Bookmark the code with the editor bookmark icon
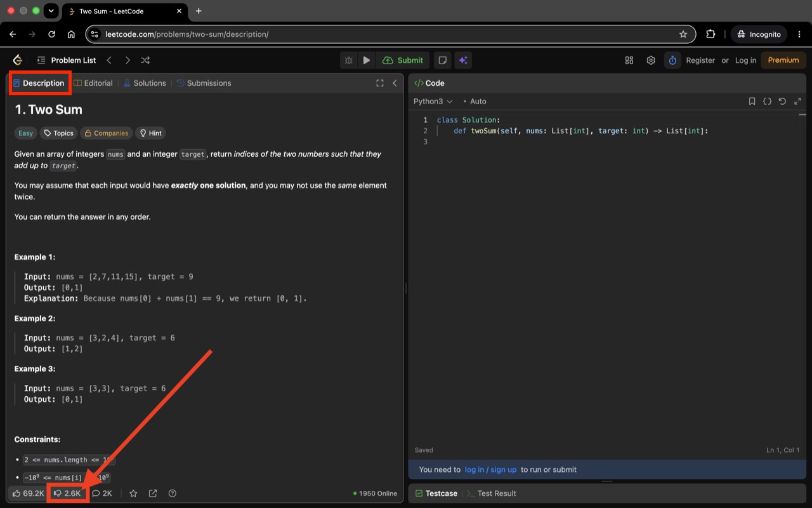 coord(752,102)
